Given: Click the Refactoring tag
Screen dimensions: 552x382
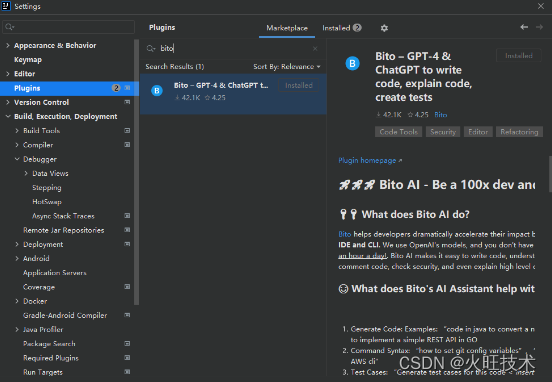Looking at the screenshot, I should coord(519,132).
